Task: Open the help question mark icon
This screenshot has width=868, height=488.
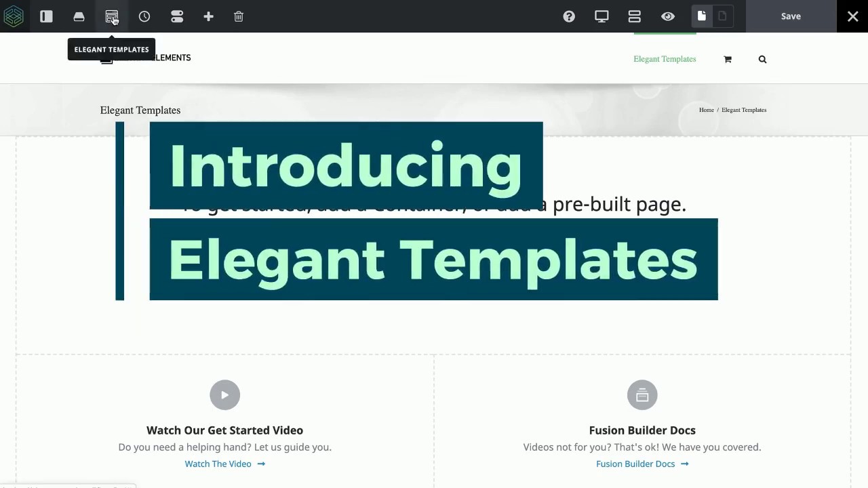Action: pos(569,16)
